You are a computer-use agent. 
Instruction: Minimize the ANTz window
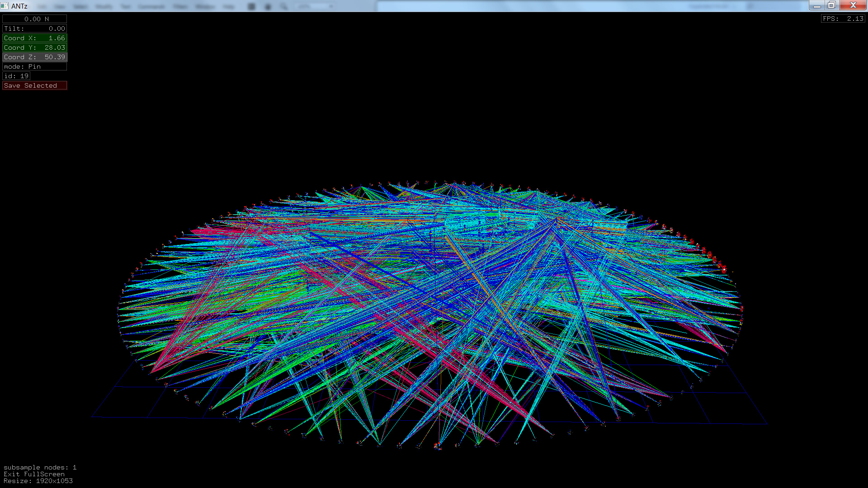click(816, 5)
